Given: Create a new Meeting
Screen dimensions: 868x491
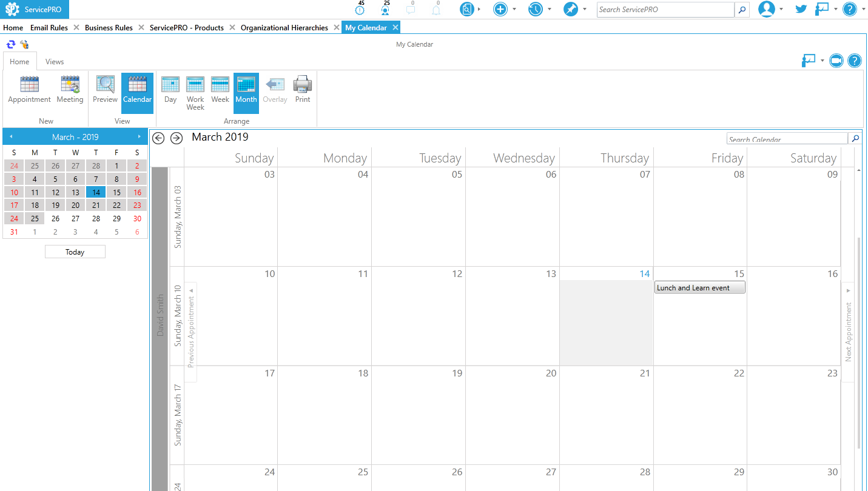Looking at the screenshot, I should 70,90.
